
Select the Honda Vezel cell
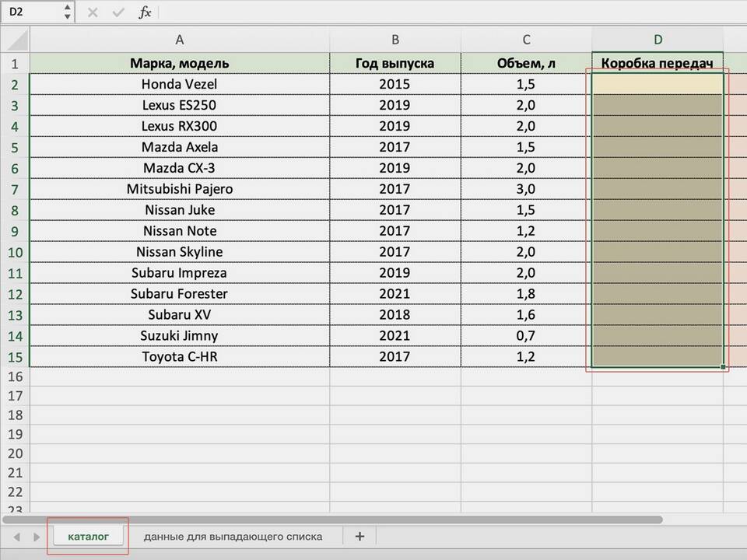click(x=180, y=84)
